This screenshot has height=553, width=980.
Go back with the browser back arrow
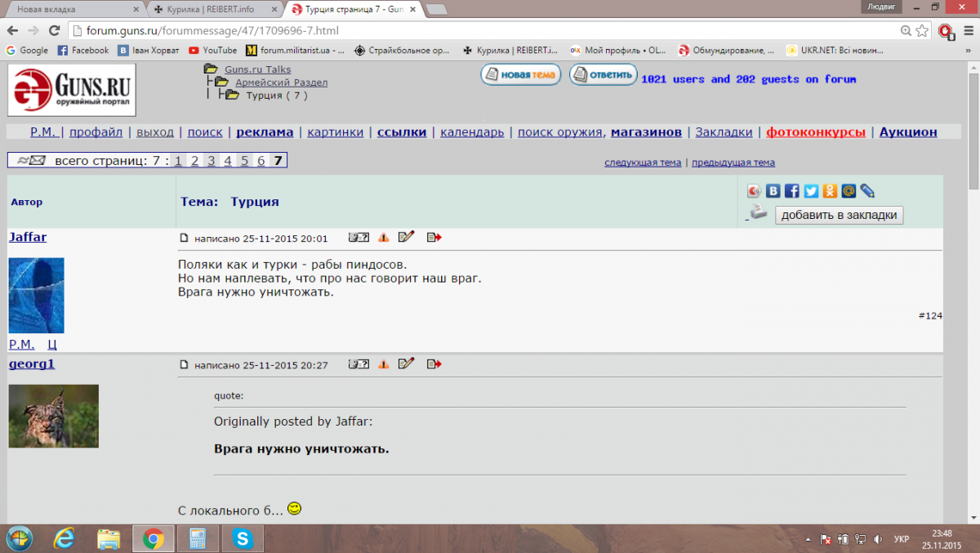coord(12,31)
